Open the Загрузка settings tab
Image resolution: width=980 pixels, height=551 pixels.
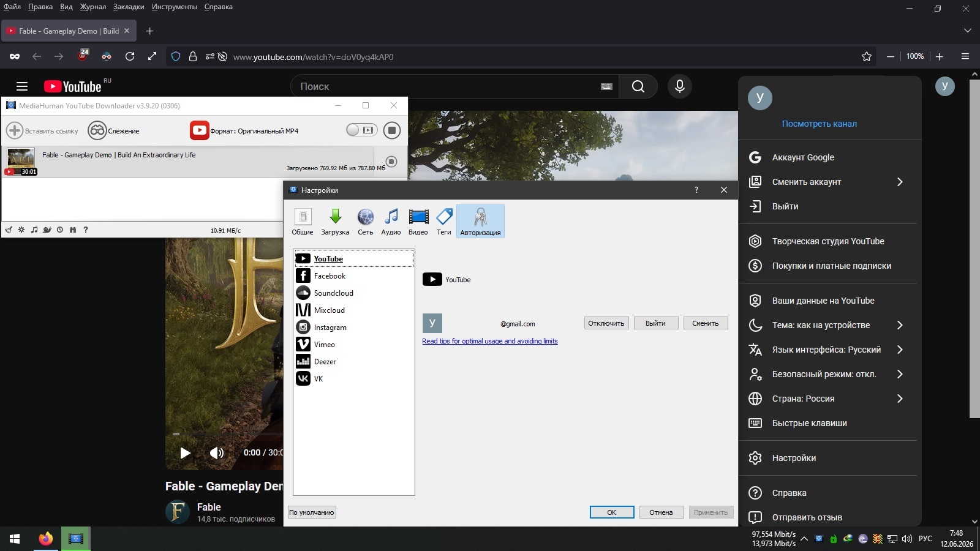tap(335, 221)
